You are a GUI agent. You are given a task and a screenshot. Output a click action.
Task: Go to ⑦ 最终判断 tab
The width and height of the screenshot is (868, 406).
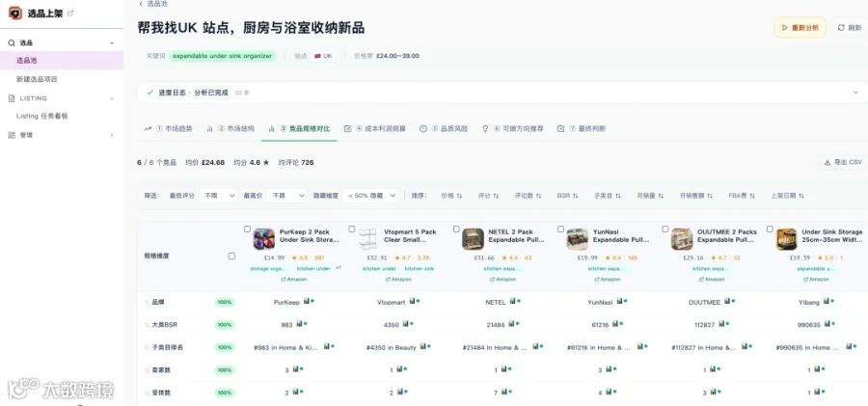(582, 128)
